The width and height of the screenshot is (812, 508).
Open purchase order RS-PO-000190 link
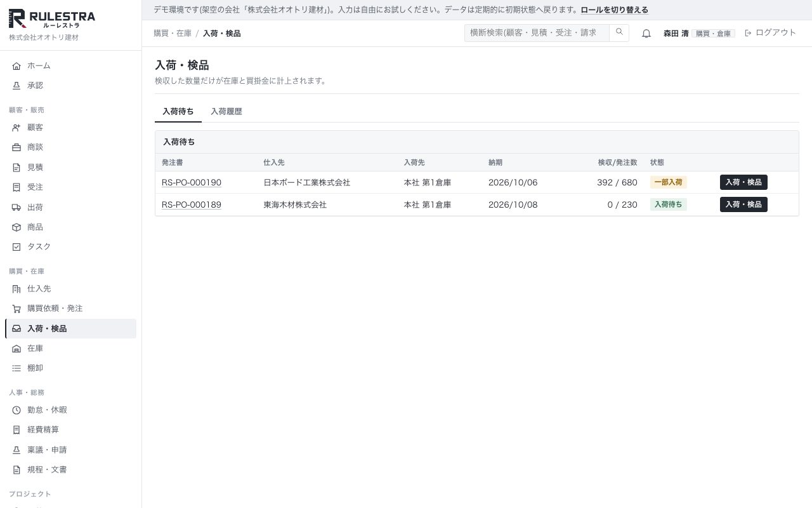(192, 183)
